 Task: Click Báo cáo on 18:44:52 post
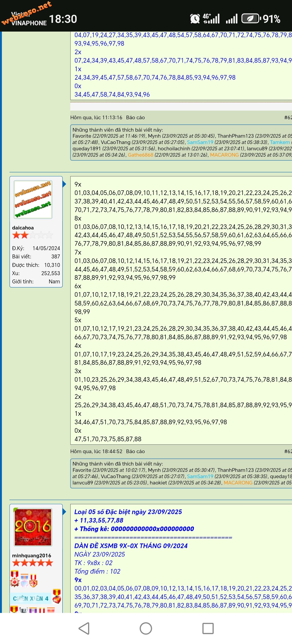click(x=135, y=451)
